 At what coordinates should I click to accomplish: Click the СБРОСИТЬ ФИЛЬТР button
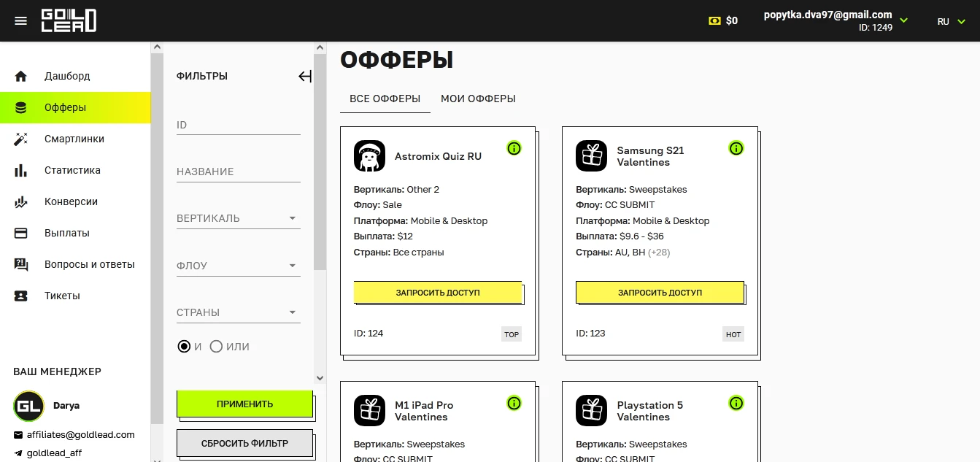(244, 443)
